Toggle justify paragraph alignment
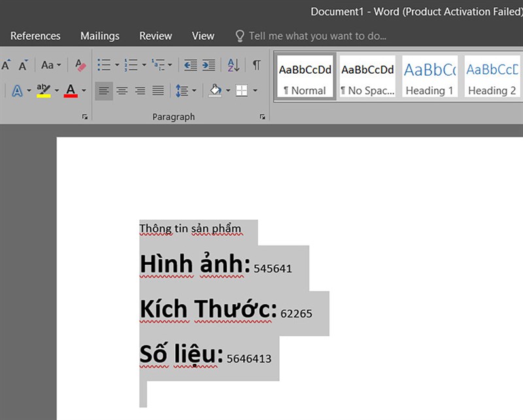Image resolution: width=523 pixels, height=420 pixels. pos(158,90)
